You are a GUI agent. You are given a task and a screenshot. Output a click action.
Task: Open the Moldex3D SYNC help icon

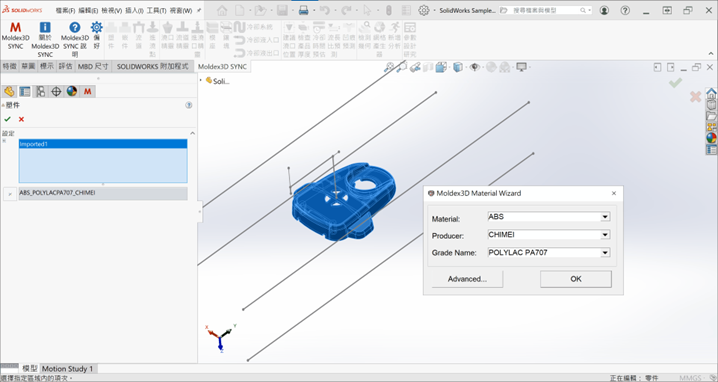[x=75, y=39]
